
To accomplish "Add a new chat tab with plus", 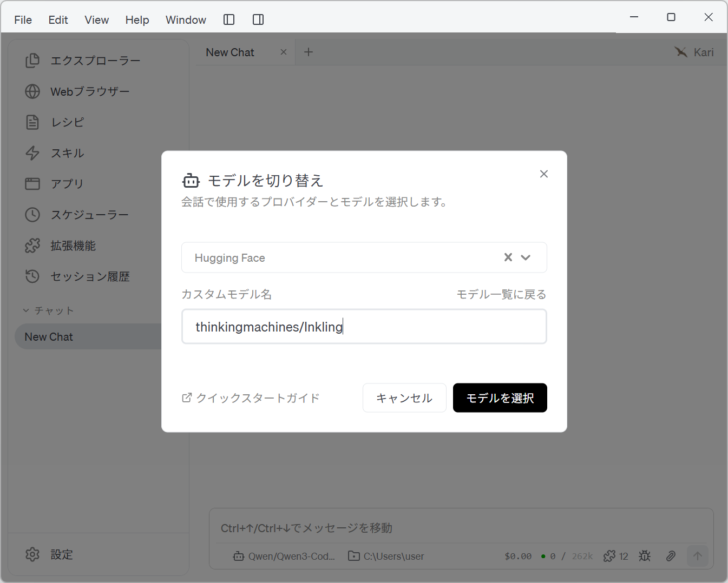I will tap(309, 52).
